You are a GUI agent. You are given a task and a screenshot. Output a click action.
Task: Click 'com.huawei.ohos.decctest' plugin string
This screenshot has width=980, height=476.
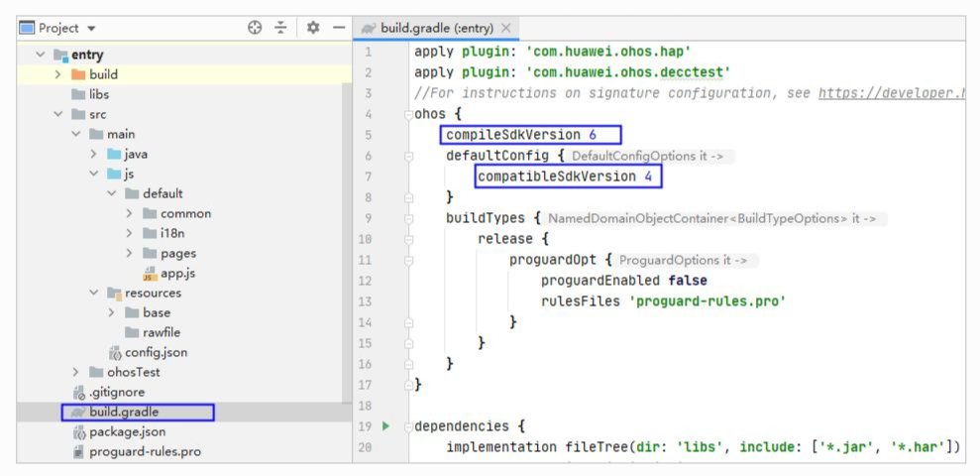(628, 72)
